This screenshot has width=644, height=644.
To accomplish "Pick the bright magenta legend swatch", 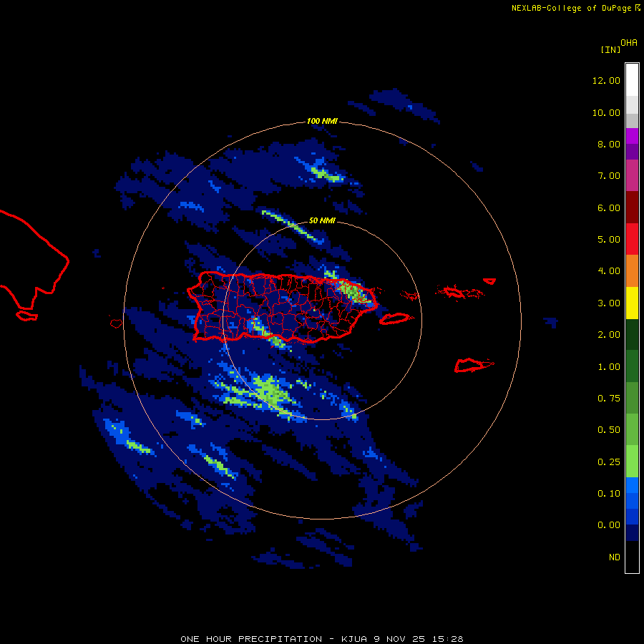I will [632, 136].
